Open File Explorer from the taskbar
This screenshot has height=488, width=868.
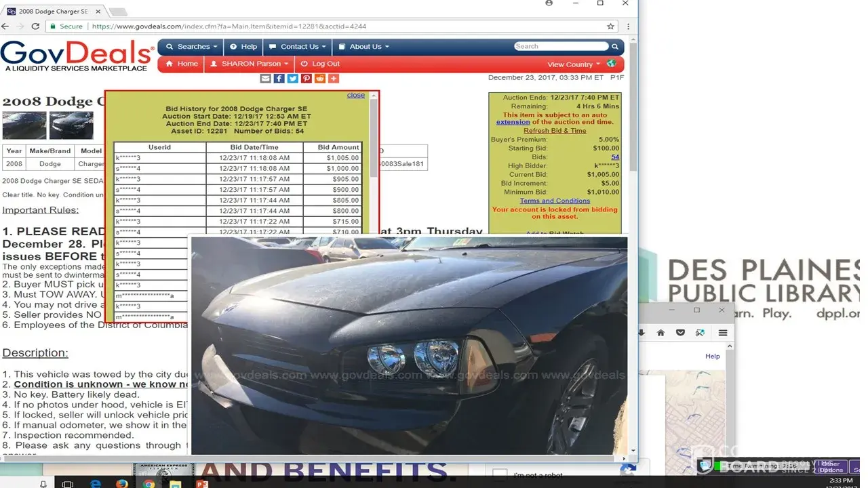[175, 484]
